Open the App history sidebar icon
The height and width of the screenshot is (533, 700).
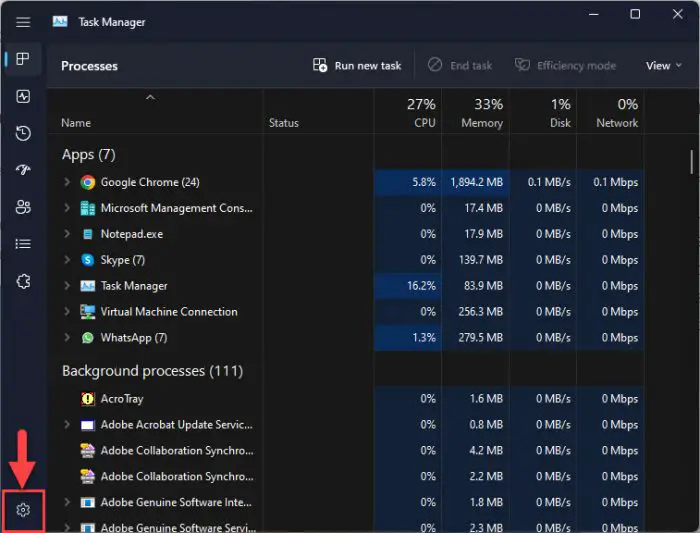(23, 133)
